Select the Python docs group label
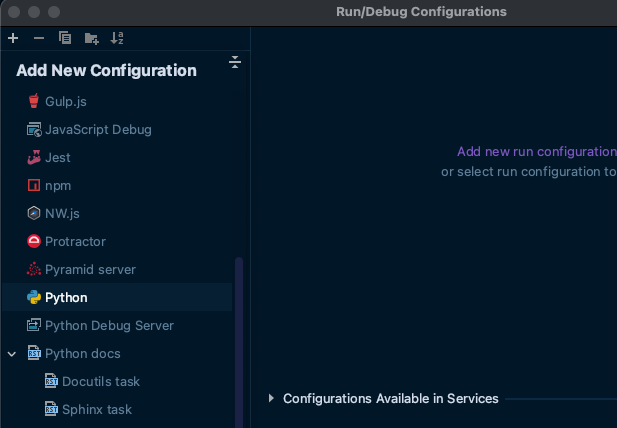Screen dimensions: 617x428 tap(83, 353)
